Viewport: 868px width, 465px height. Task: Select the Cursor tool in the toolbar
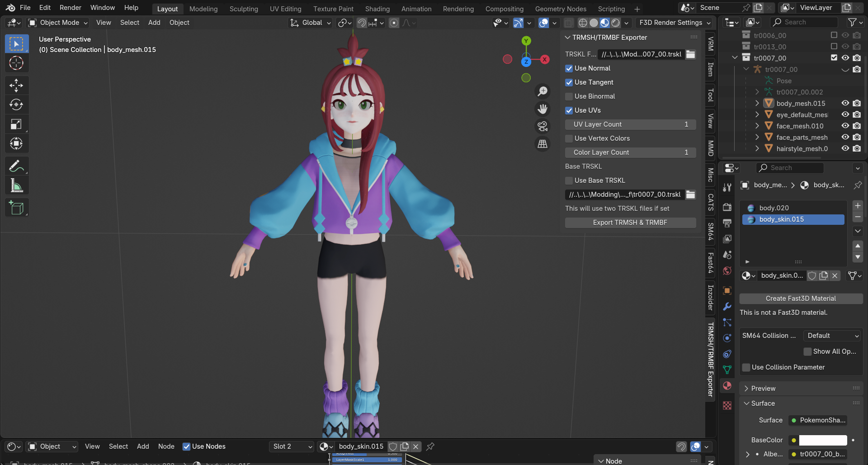[16, 63]
